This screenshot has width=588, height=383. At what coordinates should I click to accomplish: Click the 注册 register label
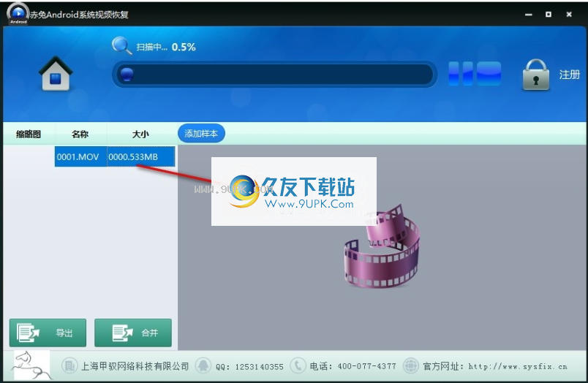click(x=569, y=75)
